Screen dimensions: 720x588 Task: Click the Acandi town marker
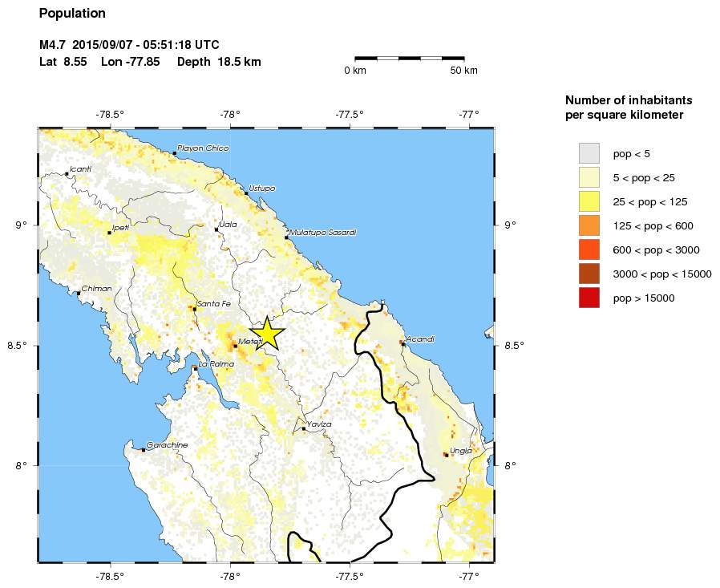(402, 343)
